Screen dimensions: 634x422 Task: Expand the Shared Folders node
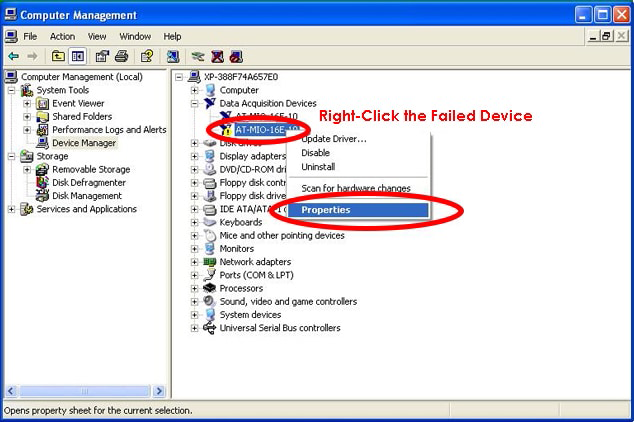click(27, 117)
